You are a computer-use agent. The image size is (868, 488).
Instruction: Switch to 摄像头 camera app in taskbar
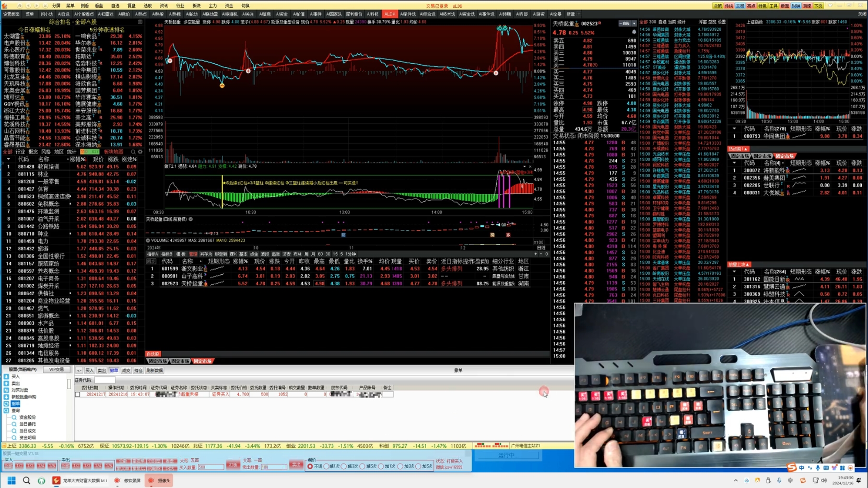[159, 481]
